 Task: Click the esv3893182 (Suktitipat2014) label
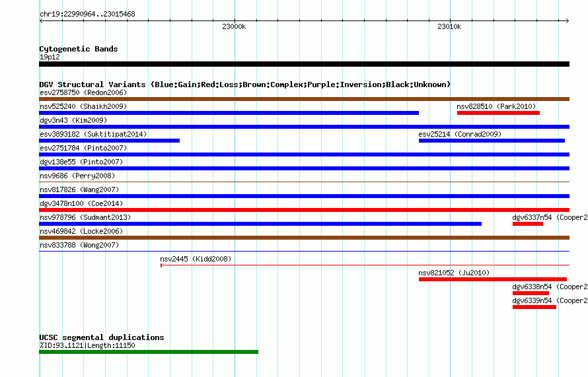93,134
